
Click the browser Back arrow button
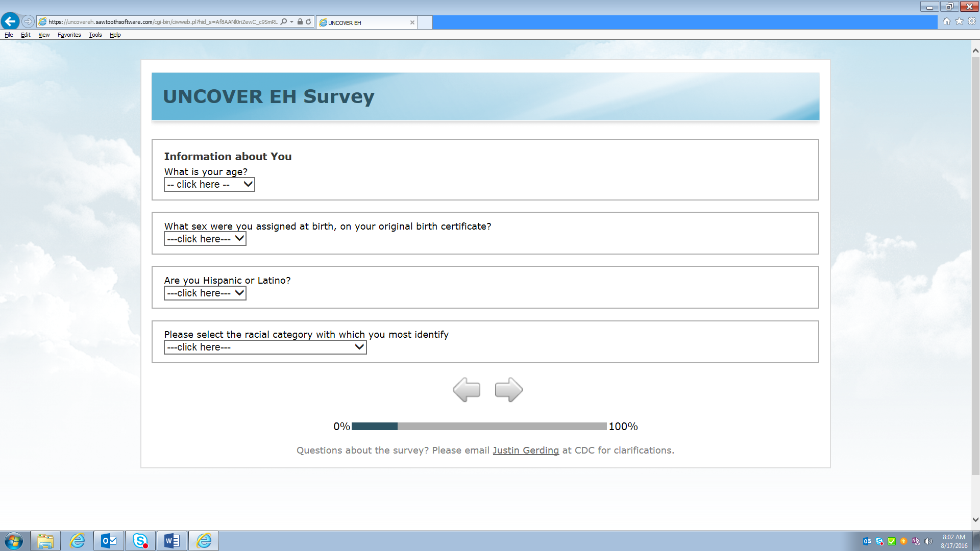coord(10,21)
